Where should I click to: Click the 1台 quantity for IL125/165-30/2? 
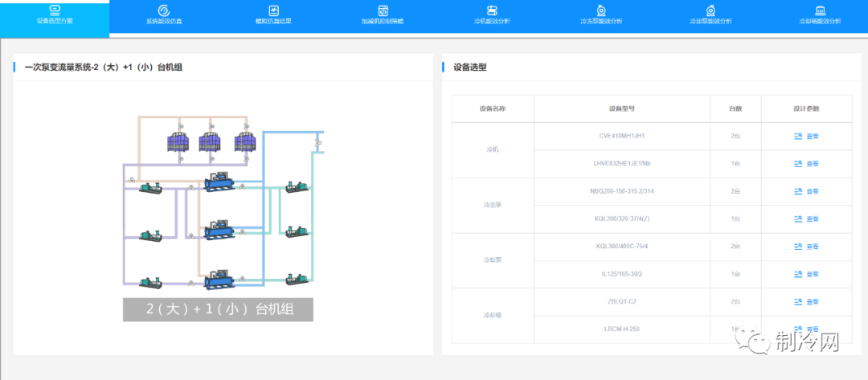(735, 274)
